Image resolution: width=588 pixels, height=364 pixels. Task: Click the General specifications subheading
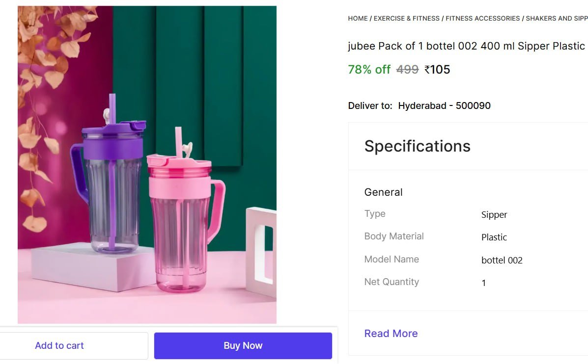coord(383,192)
